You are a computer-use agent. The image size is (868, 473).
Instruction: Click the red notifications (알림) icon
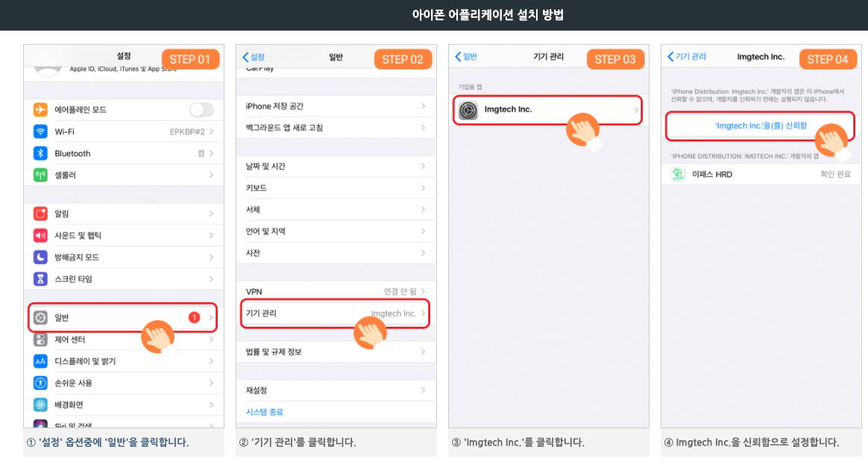coord(40,214)
